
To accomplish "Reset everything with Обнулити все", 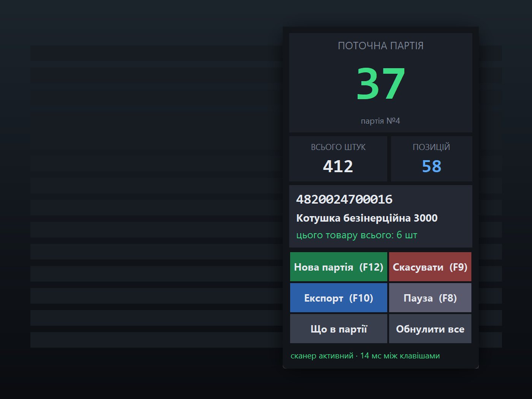I will point(430,329).
